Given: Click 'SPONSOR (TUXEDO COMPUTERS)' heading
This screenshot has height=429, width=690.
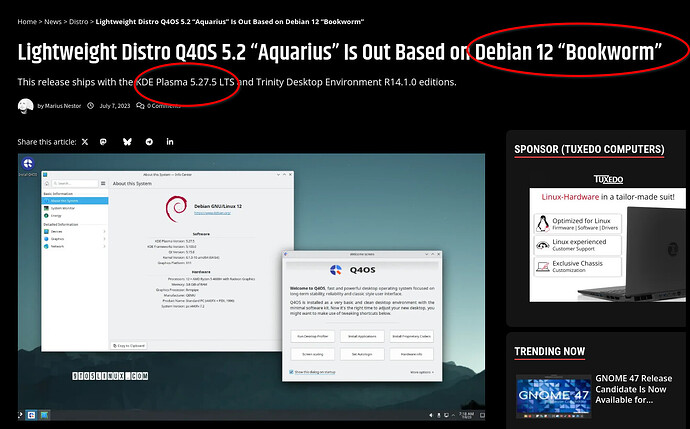Looking at the screenshot, I should pyautogui.click(x=589, y=149).
